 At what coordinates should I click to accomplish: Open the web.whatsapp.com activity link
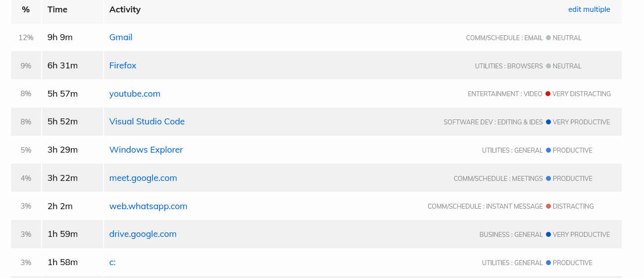pyautogui.click(x=149, y=206)
